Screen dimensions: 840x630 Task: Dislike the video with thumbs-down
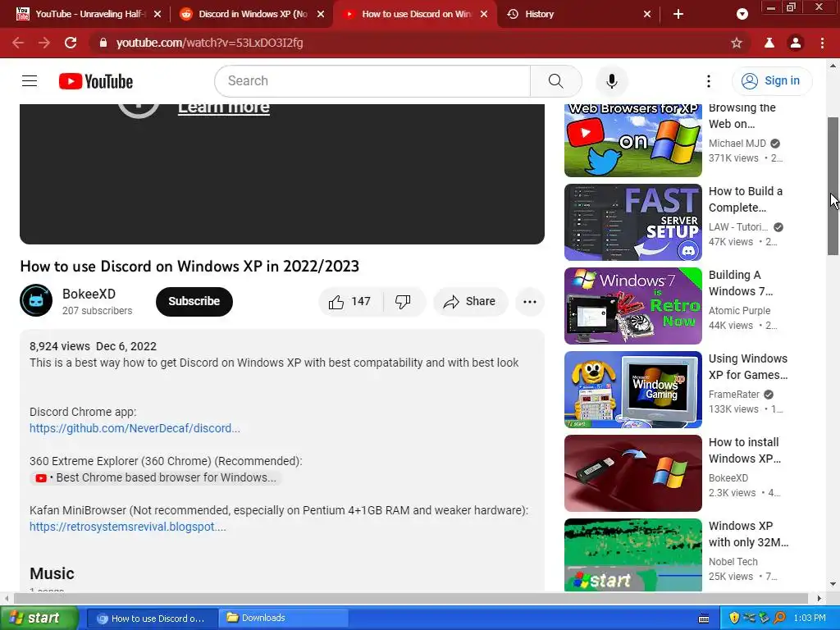click(x=404, y=302)
